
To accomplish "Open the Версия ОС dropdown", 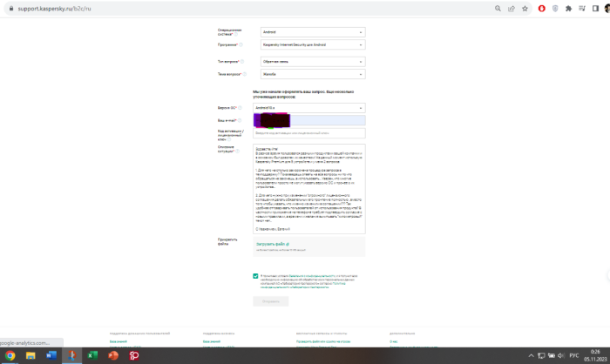I will (x=308, y=108).
